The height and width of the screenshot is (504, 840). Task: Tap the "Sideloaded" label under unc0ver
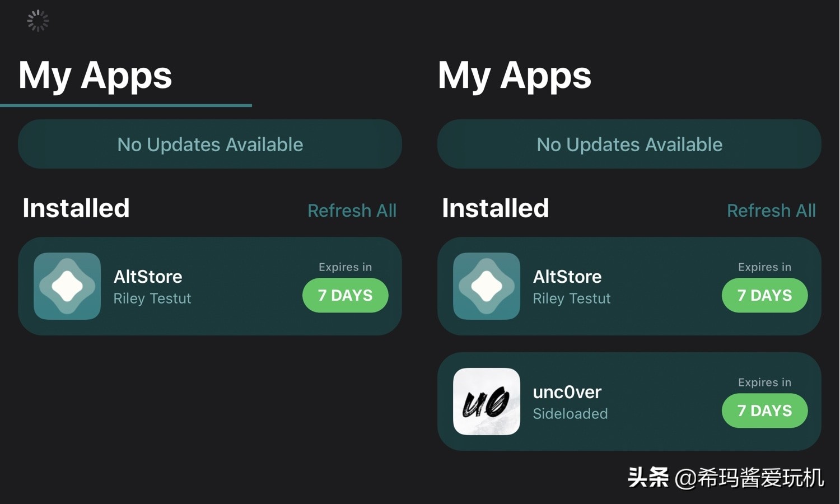pyautogui.click(x=570, y=414)
